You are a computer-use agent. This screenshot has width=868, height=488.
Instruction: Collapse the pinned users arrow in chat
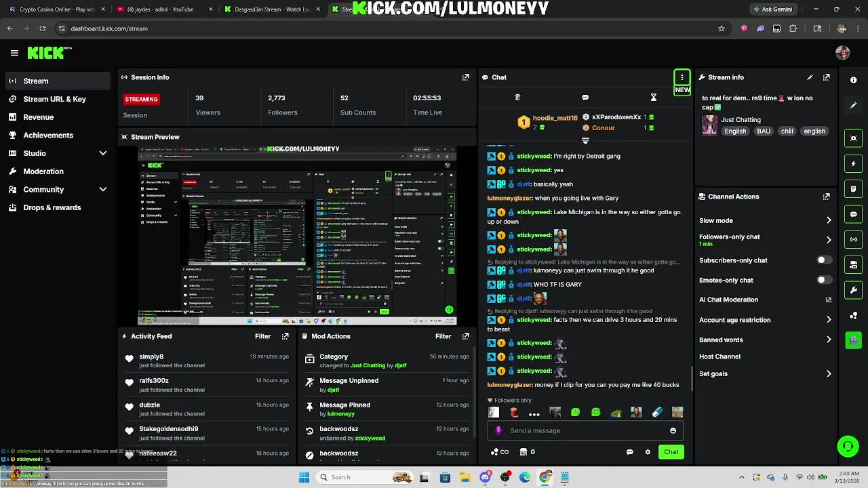(x=585, y=141)
